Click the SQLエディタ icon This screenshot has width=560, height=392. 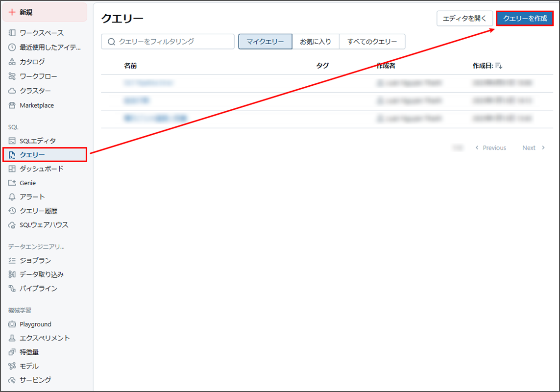click(12, 141)
